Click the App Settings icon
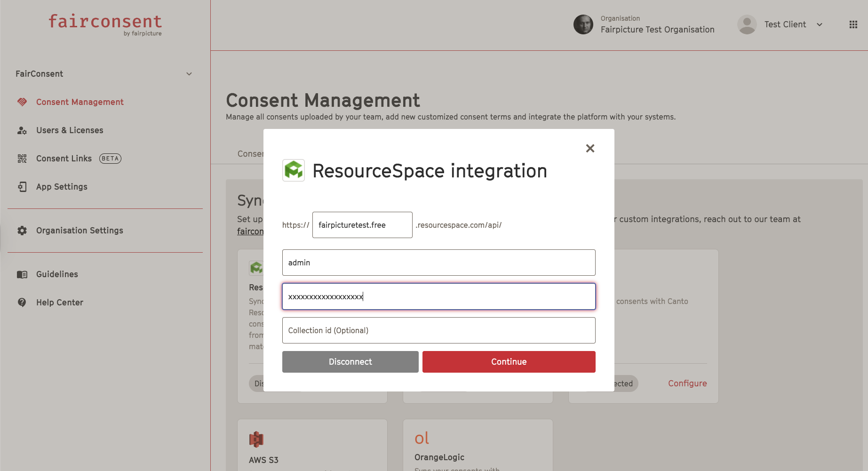 pos(22,187)
